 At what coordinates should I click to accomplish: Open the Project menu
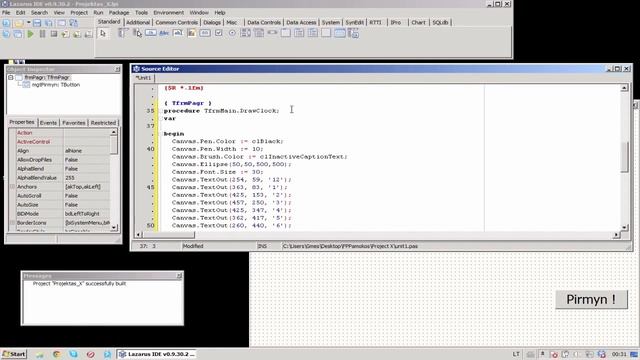click(79, 13)
